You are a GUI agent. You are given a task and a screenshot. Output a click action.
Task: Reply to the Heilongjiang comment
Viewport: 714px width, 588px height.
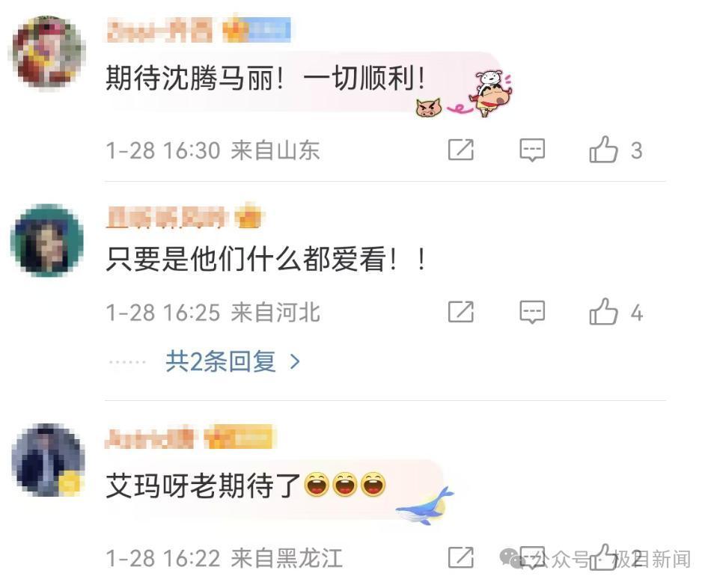coord(532,557)
